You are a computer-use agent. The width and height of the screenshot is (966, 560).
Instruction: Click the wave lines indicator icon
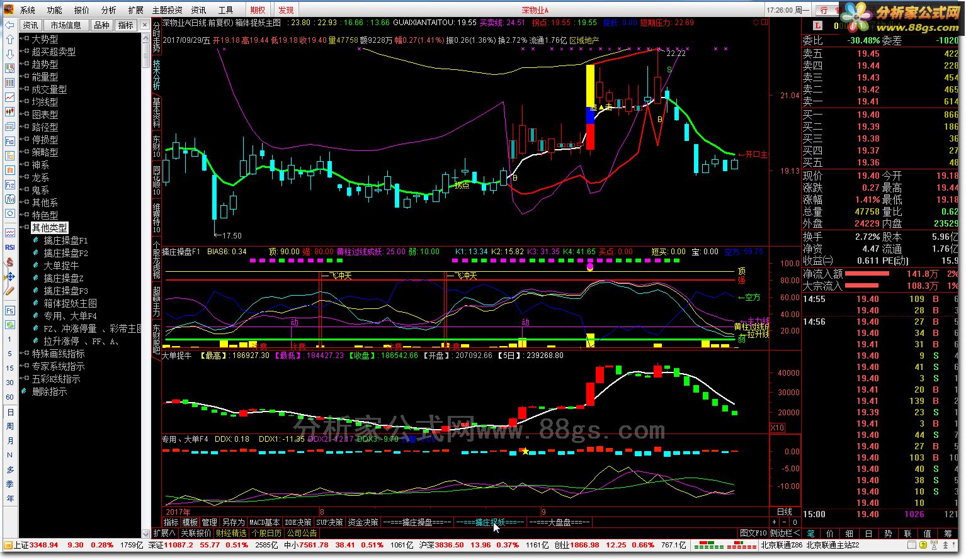click(x=9, y=233)
